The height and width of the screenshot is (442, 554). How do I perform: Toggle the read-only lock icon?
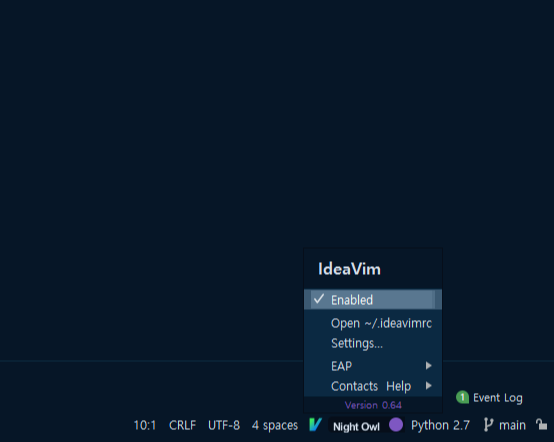coord(541,424)
